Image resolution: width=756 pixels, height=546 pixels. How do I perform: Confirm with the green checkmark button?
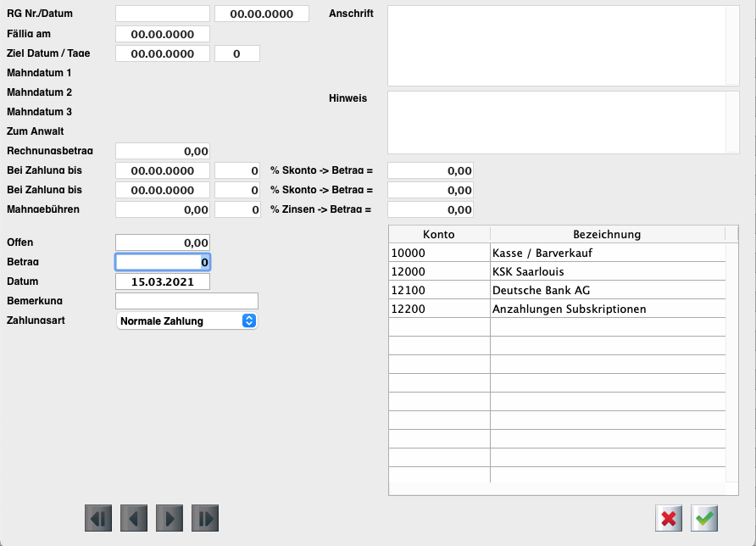(704, 518)
